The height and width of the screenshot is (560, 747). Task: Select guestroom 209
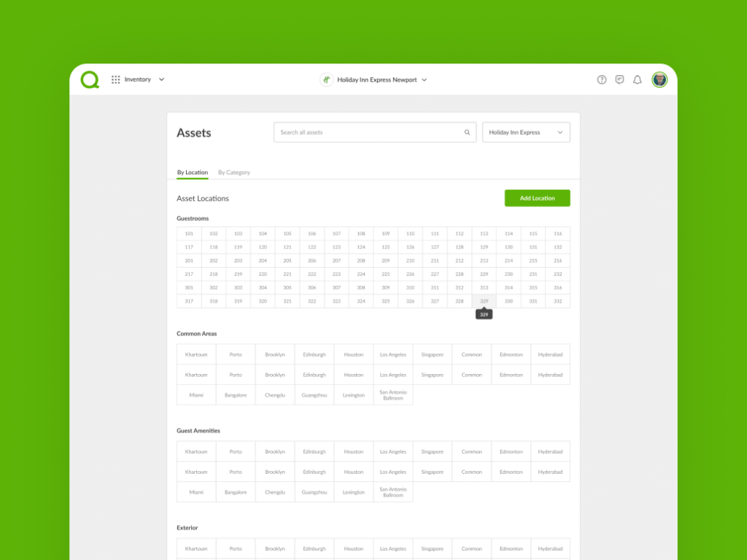point(386,260)
